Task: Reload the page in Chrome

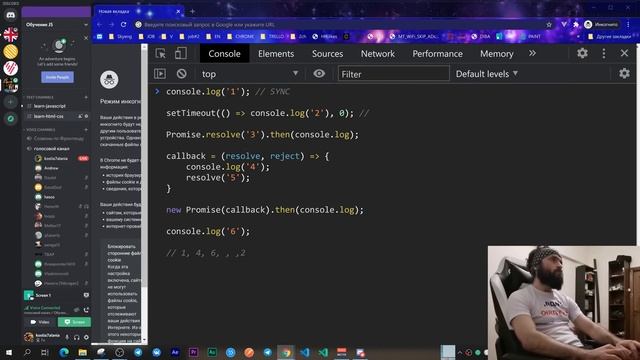Action: pyautogui.click(x=123, y=24)
